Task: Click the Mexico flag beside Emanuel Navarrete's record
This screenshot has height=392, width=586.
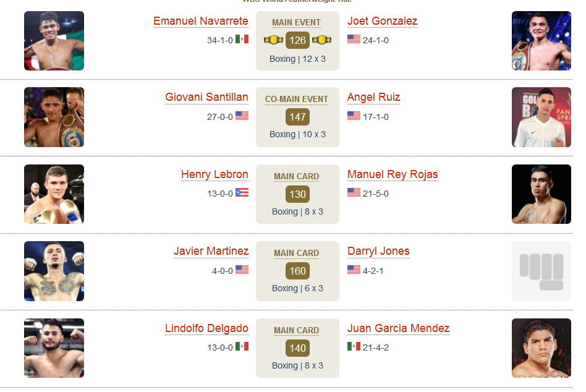Action: [x=242, y=39]
